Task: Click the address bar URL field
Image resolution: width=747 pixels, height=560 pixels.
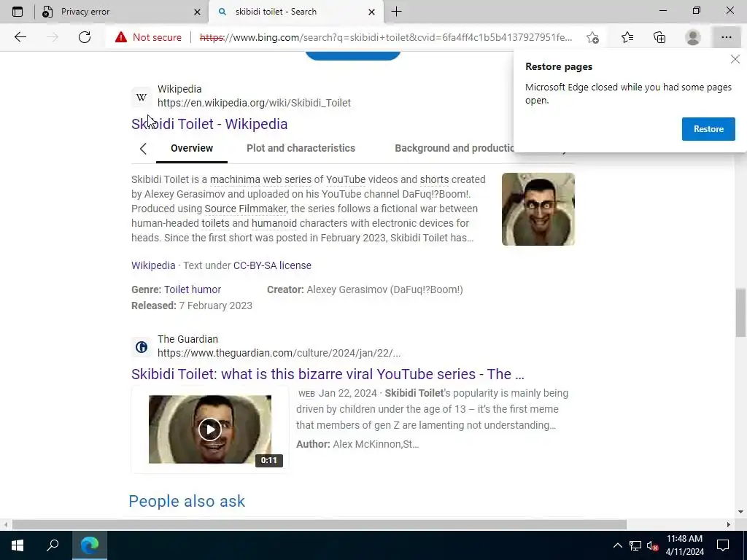Action: click(386, 37)
